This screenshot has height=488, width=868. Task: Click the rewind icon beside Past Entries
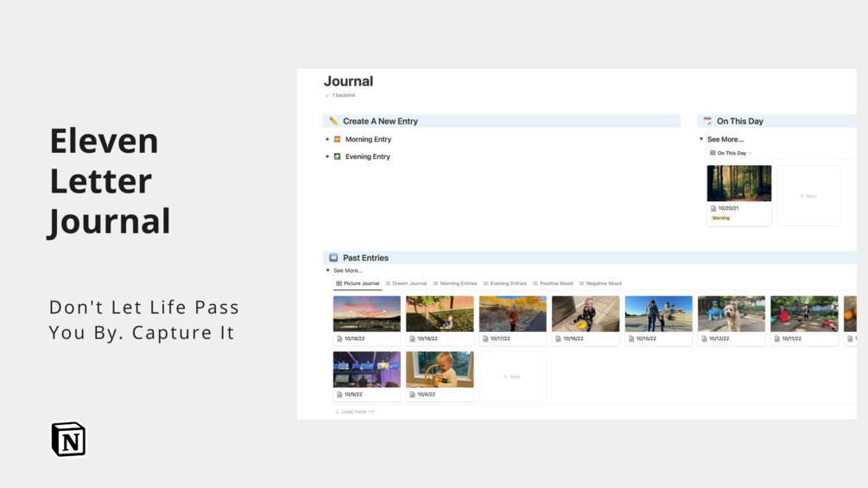tap(333, 258)
